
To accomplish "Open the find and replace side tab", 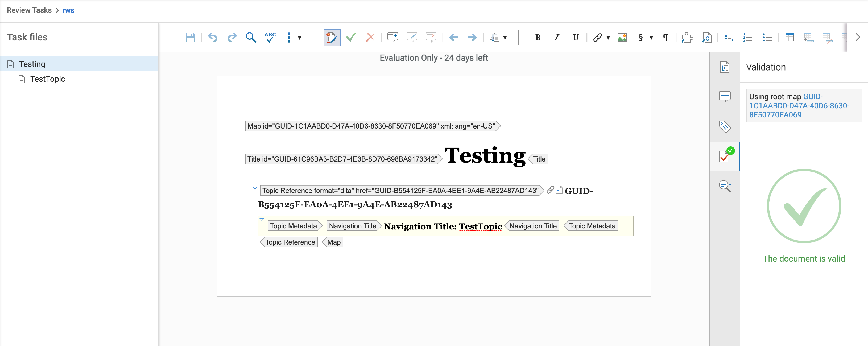I will (725, 186).
